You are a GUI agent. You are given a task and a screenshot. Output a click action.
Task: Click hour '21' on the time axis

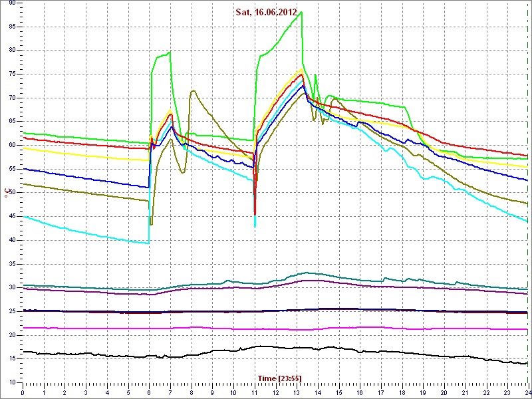tap(465, 392)
